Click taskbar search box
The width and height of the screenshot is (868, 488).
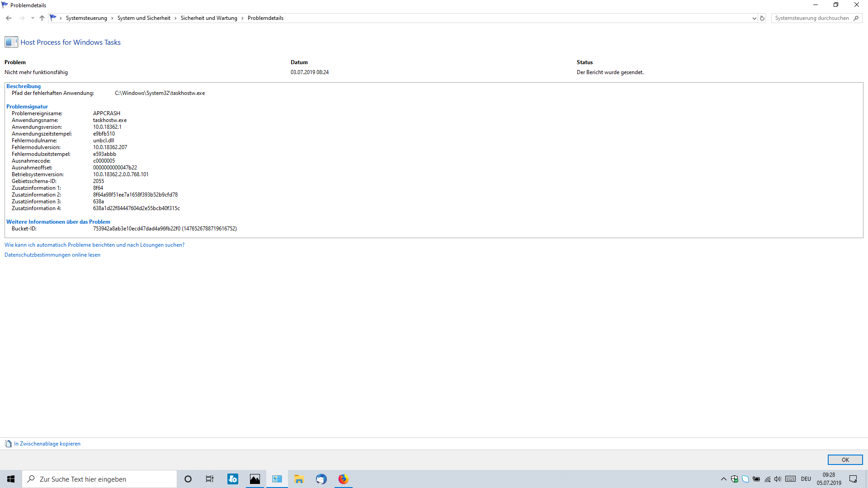click(99, 479)
